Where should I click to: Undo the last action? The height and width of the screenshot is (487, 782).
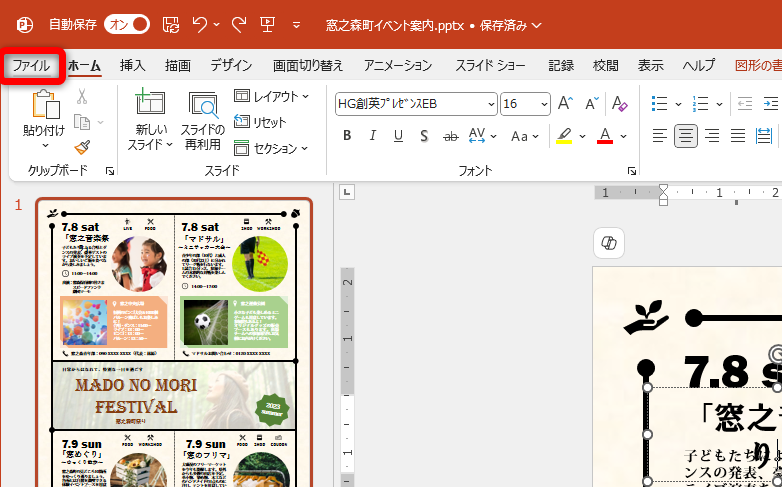(x=199, y=24)
